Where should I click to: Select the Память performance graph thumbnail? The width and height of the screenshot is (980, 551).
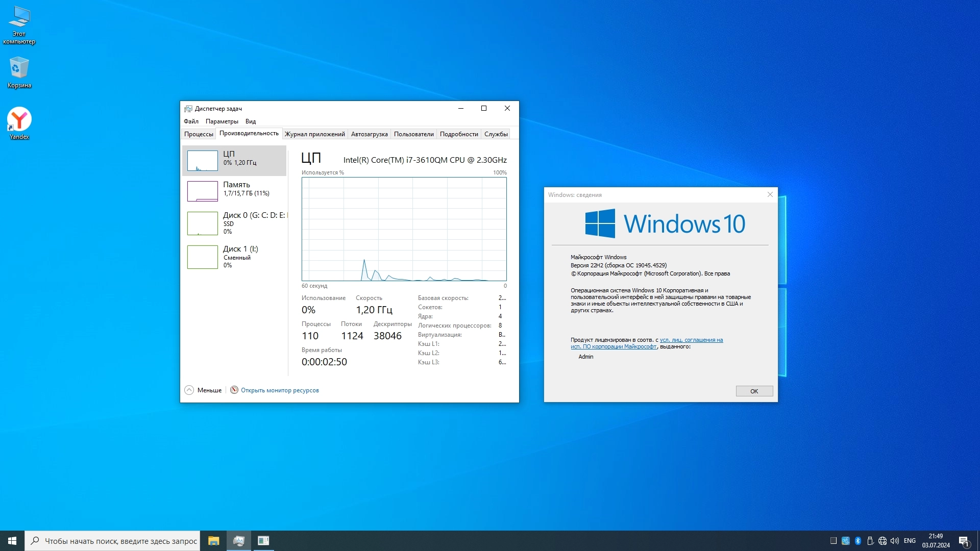click(203, 191)
